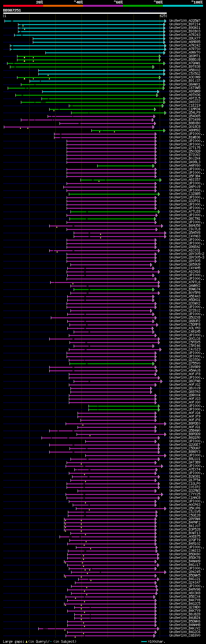Select the label UniRef100_Q69MT1
The height and width of the screenshot is (644, 206).
185,56
